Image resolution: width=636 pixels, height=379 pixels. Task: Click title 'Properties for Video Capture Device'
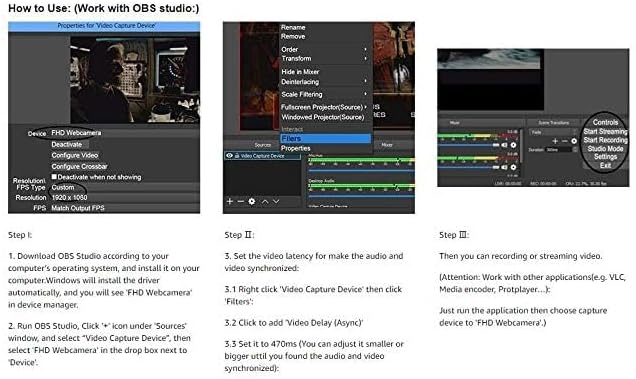pyautogui.click(x=106, y=26)
